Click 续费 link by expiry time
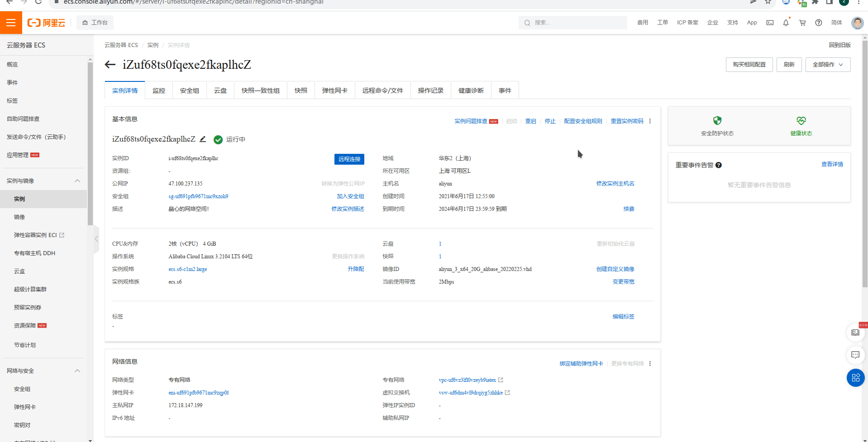The image size is (868, 442). pyautogui.click(x=629, y=209)
